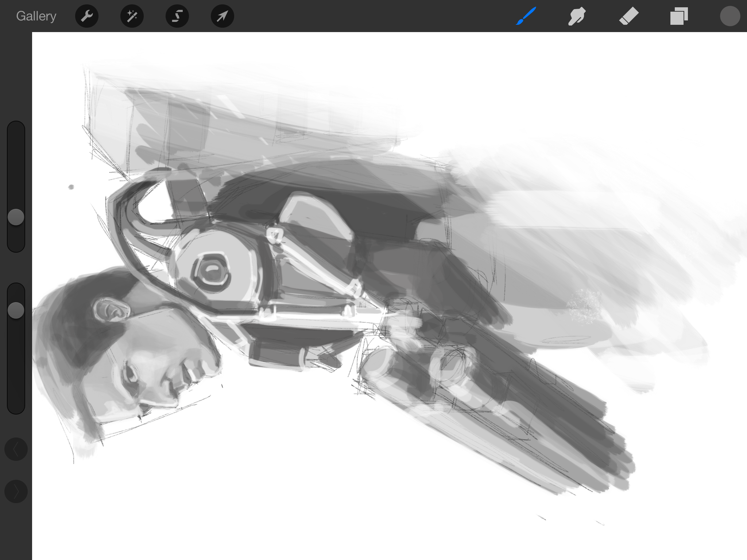Open the Adjustments magic wand menu
This screenshot has height=560, width=747.
(x=132, y=16)
